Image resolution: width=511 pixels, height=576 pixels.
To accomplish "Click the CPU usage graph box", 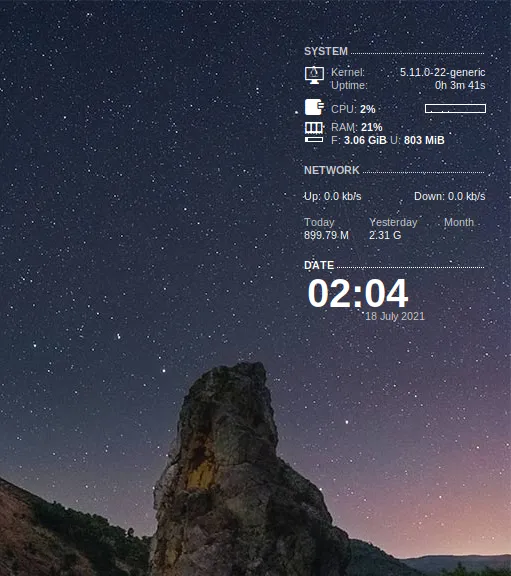I will click(x=455, y=108).
